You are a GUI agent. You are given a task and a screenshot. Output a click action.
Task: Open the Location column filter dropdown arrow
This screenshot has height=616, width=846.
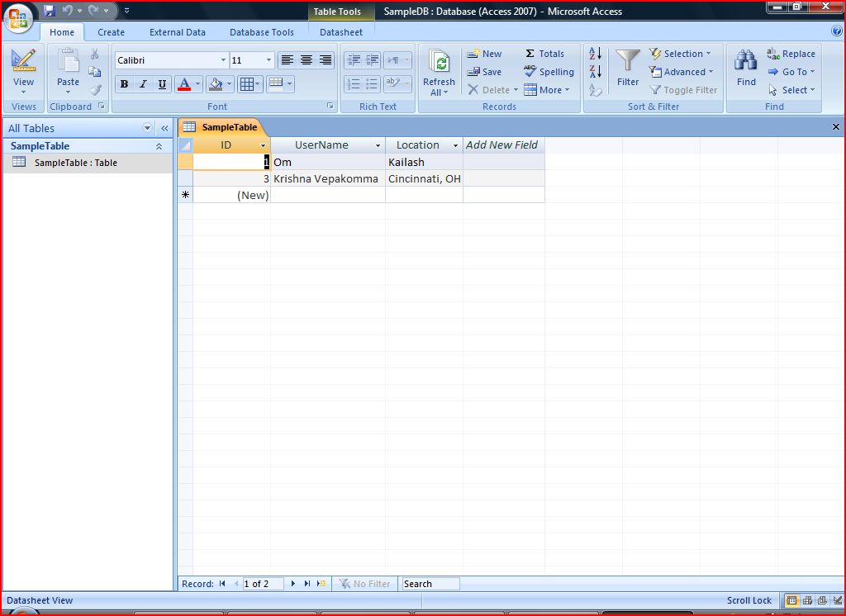[455, 145]
